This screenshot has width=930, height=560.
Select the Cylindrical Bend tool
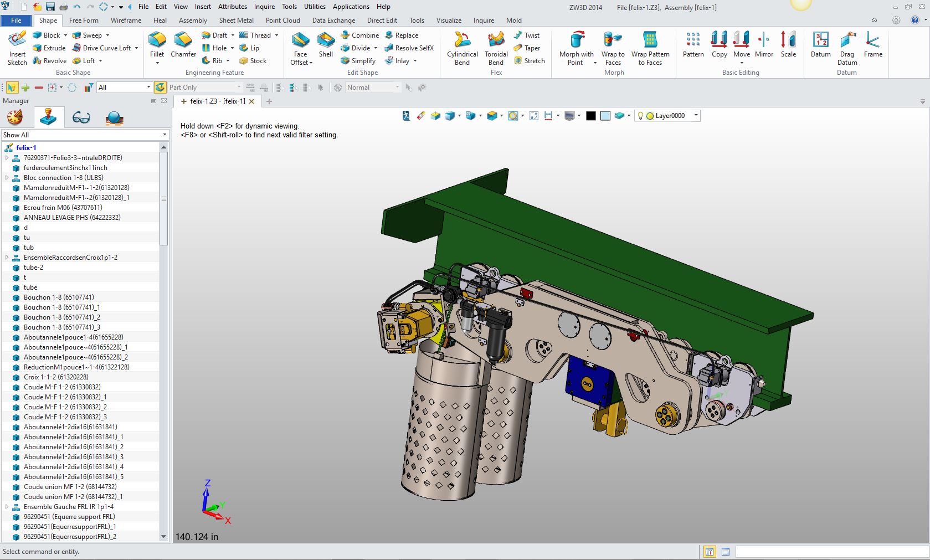tap(461, 48)
